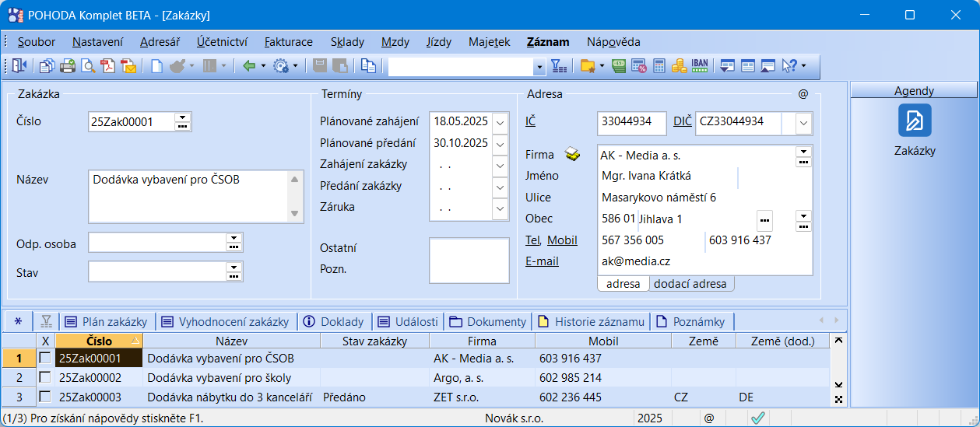Click the exit agenda door icon
This screenshot has width=980, height=427.
click(19, 66)
